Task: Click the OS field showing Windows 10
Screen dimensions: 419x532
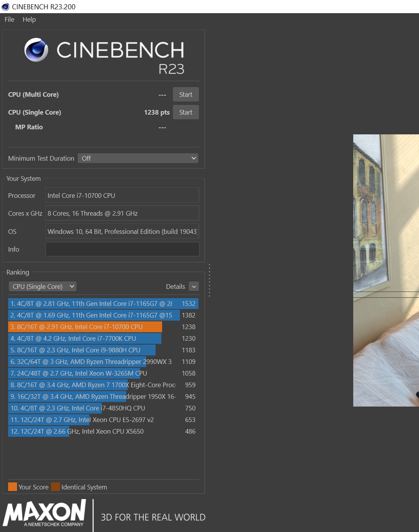Action: click(122, 231)
